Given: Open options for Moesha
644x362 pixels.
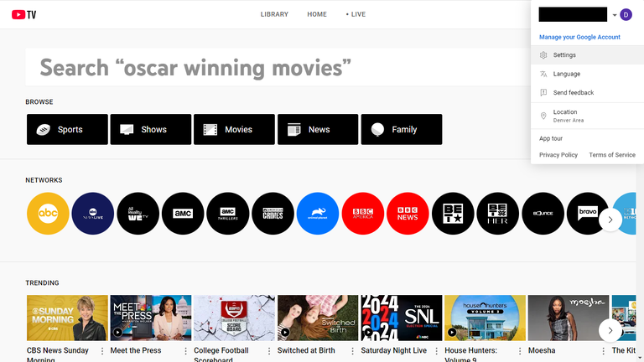Looking at the screenshot, I should coord(603,351).
